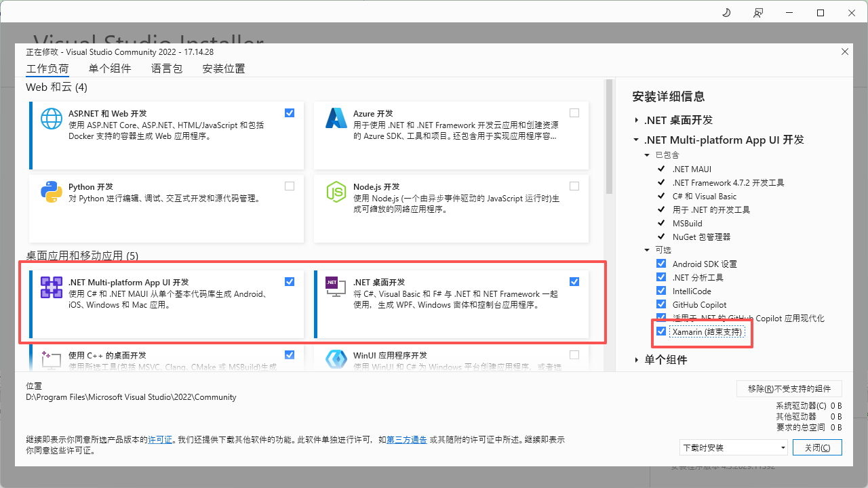This screenshot has height=488, width=868.
Task: Click the WinUI application development icon
Action: [x=336, y=359]
